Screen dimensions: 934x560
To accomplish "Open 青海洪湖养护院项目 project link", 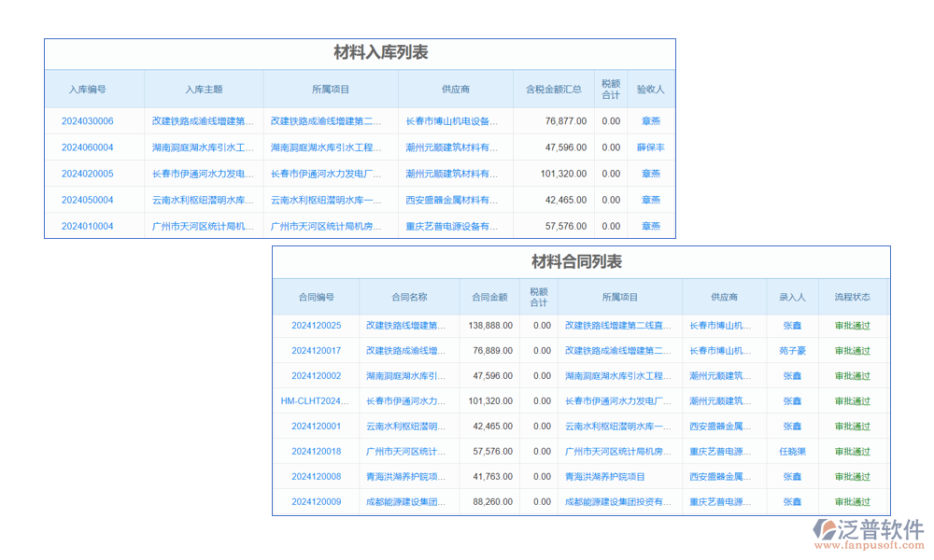I will [x=604, y=477].
